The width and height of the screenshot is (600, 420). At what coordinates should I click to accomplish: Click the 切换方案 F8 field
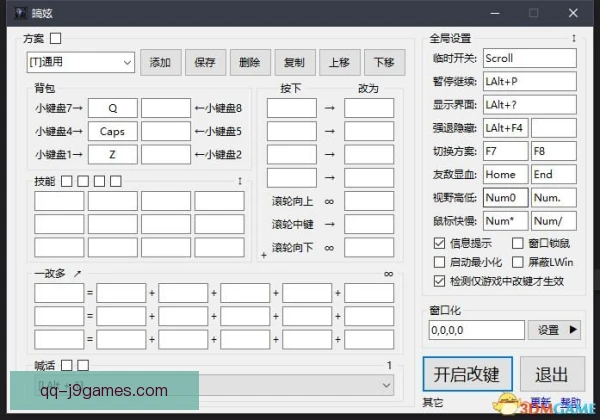[x=554, y=151]
